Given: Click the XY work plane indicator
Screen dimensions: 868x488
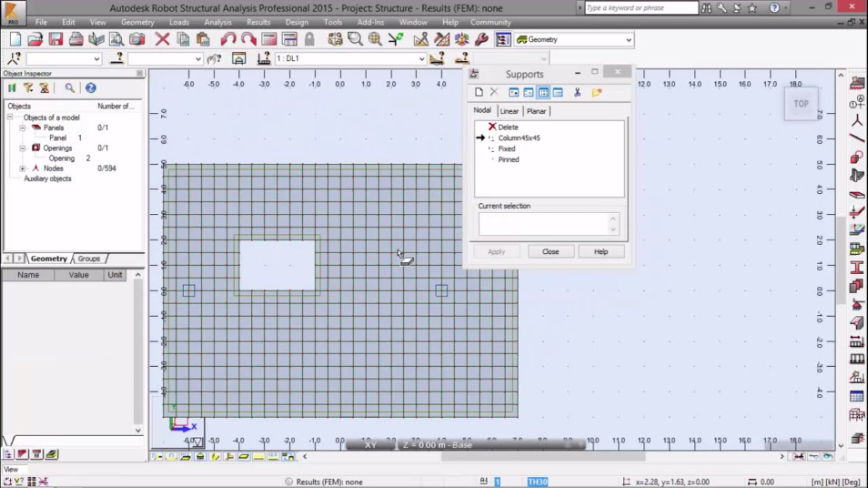Looking at the screenshot, I should 371,445.
